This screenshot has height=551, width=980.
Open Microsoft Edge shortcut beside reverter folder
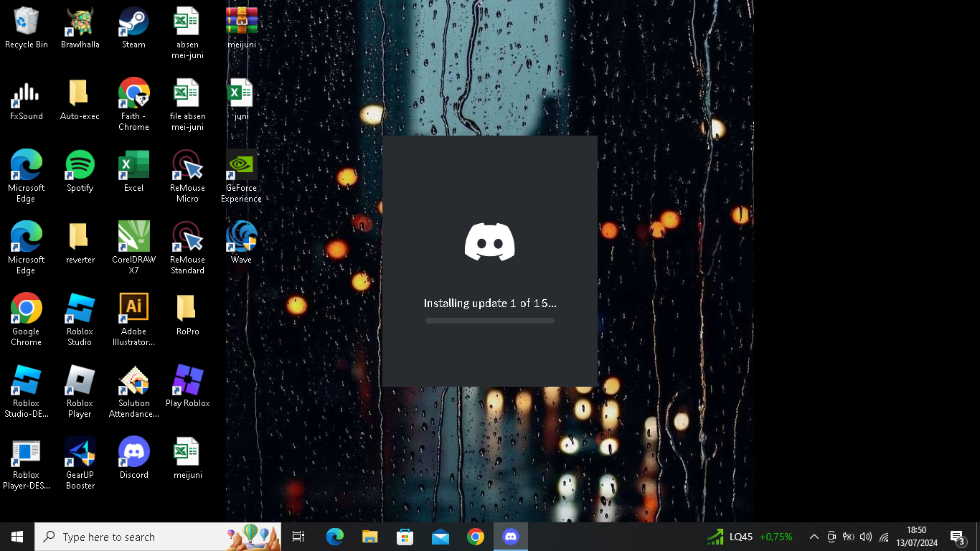(27, 249)
